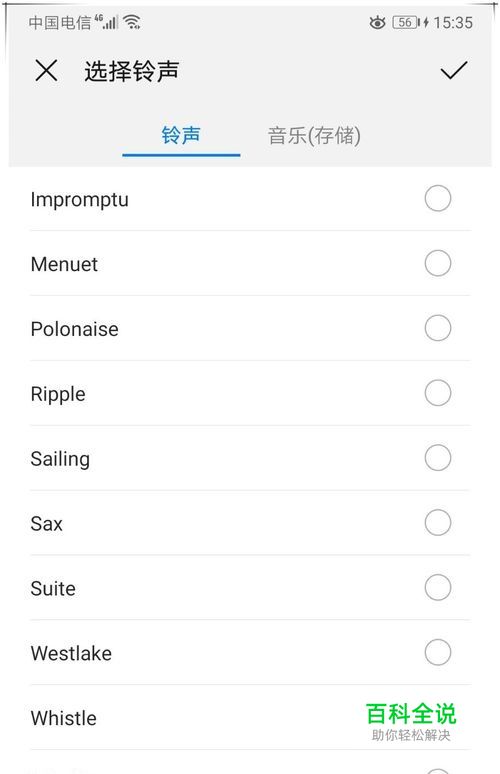
Task: Switch to the 铃声 tab
Action: click(x=181, y=135)
